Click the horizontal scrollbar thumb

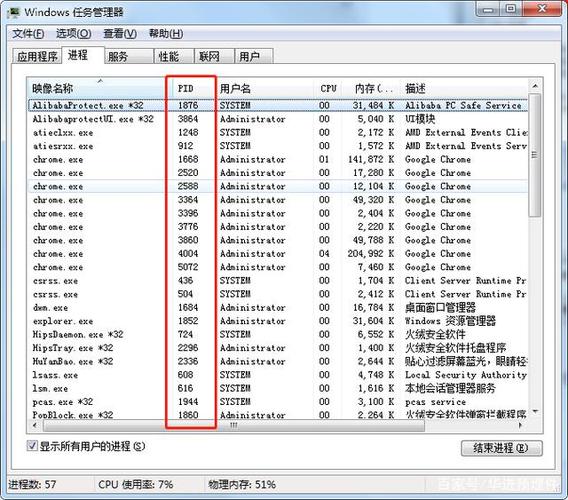[234, 425]
